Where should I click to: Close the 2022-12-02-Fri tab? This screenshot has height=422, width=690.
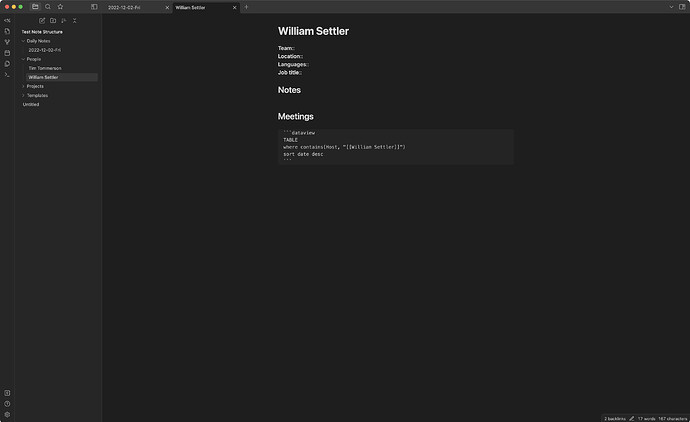(167, 7)
